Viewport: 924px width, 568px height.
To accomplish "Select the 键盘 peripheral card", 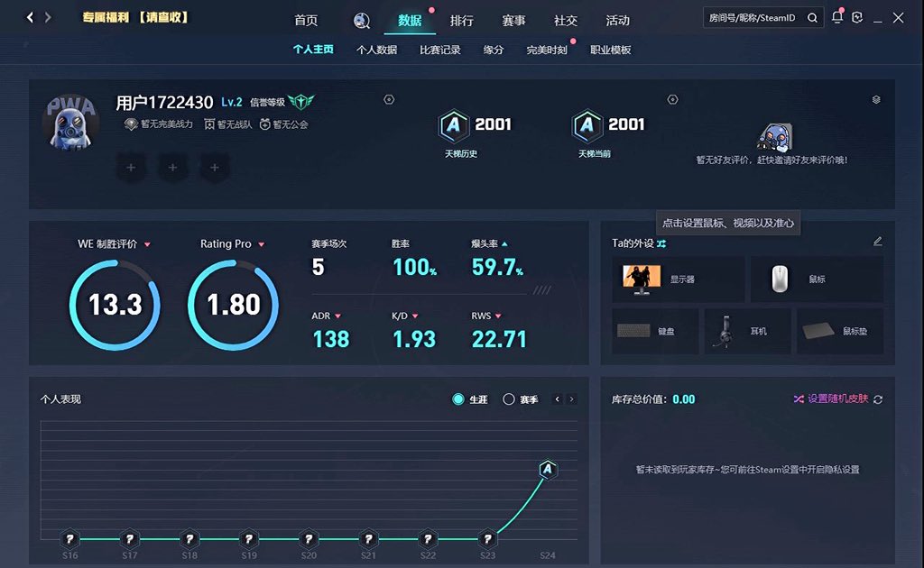I will point(655,331).
